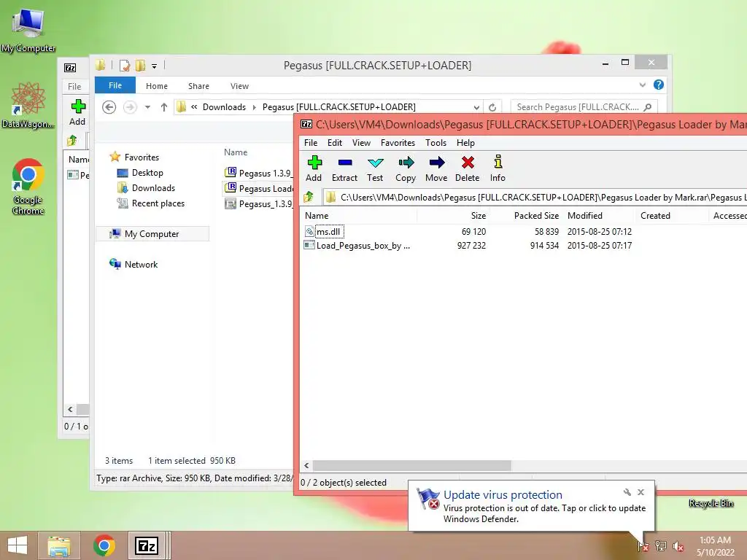
Task: Click the Up arrow in Explorer navigation bar
Action: (x=164, y=107)
